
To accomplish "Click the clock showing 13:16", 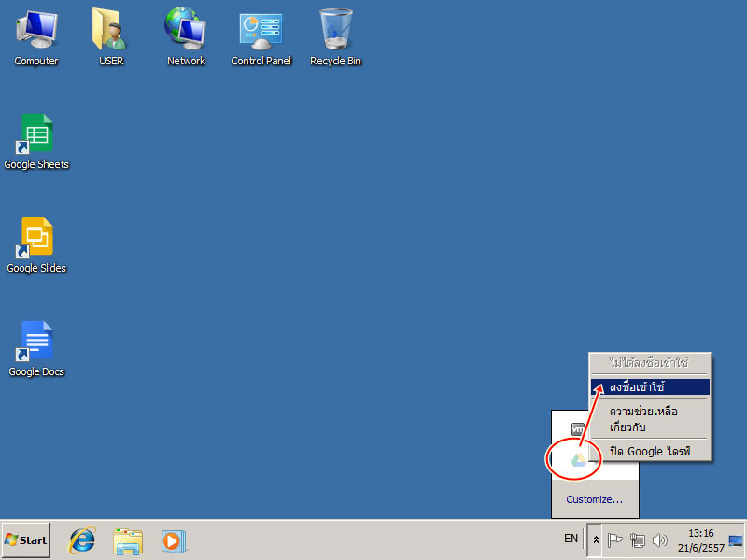I will click(x=701, y=533).
